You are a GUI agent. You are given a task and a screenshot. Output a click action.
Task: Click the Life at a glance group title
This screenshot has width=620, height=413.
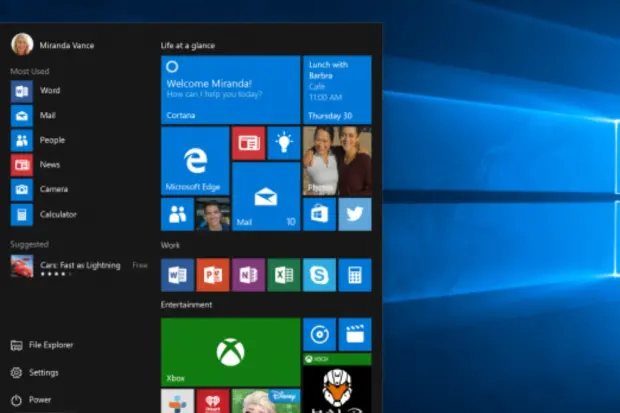(x=188, y=45)
